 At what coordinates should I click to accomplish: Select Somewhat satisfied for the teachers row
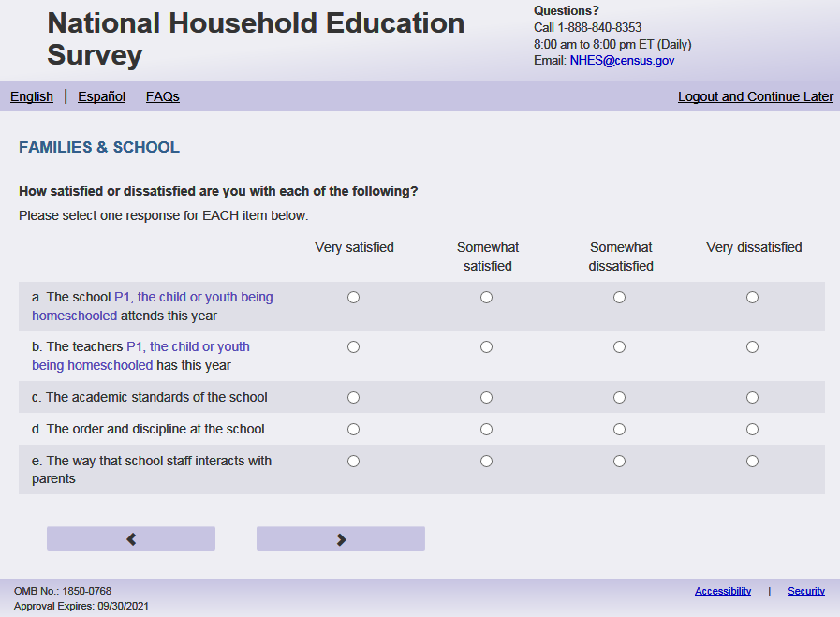pos(486,347)
